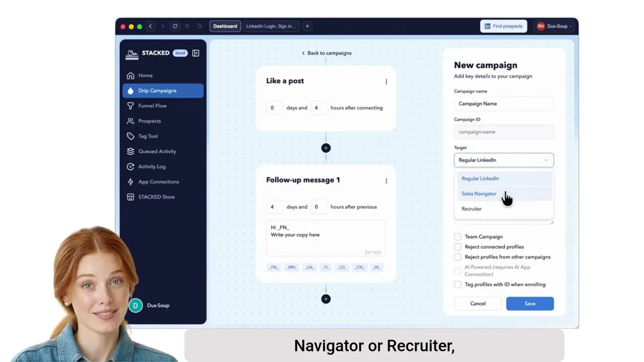This screenshot has width=644, height=362.
Task: Reload the page with the refresh icon
Action: (x=175, y=26)
